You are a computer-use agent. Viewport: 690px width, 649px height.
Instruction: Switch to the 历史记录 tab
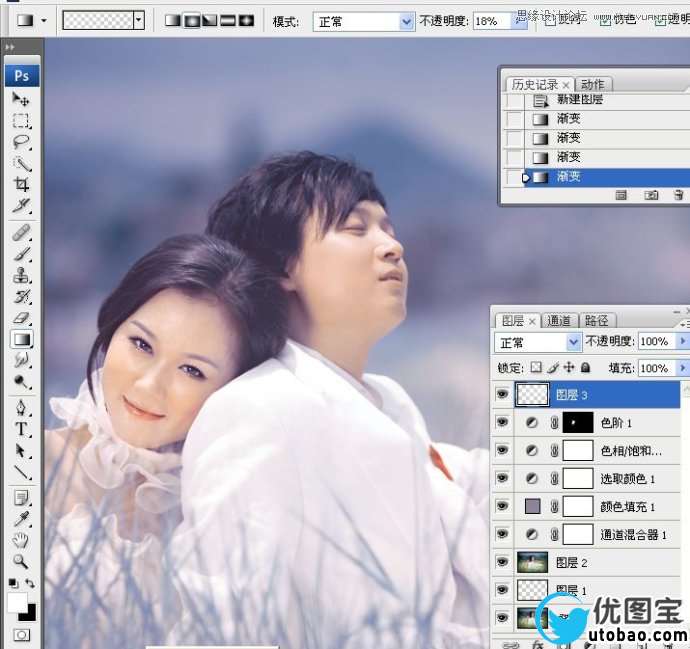click(x=534, y=84)
